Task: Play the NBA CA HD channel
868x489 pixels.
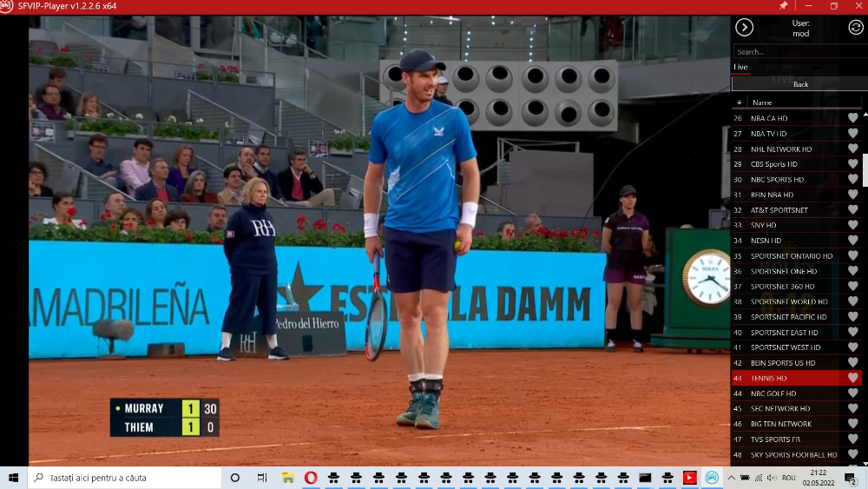Action: tap(796, 118)
